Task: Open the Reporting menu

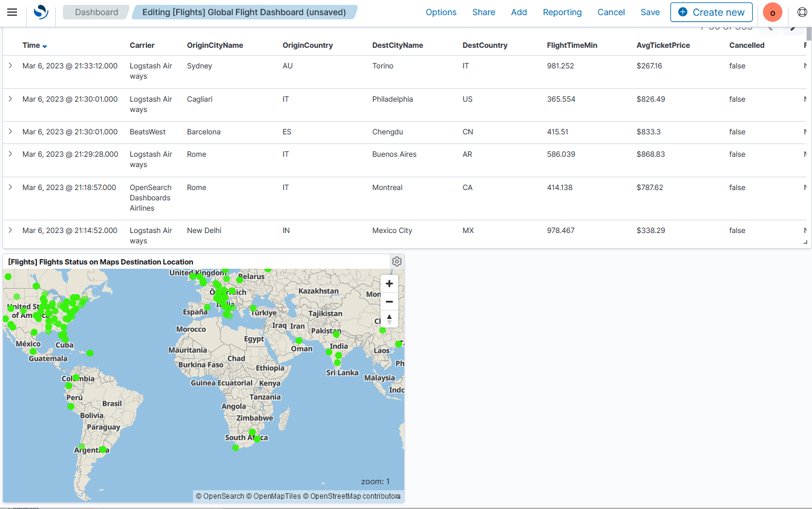Action: [562, 12]
